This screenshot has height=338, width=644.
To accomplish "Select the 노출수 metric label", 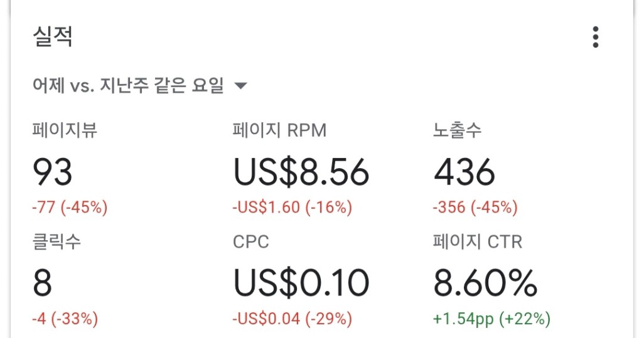I will tap(458, 130).
